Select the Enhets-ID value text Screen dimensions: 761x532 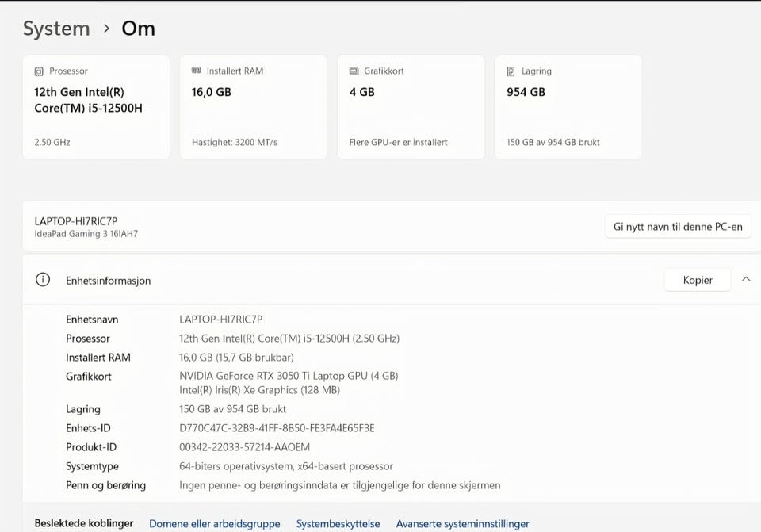pos(277,428)
